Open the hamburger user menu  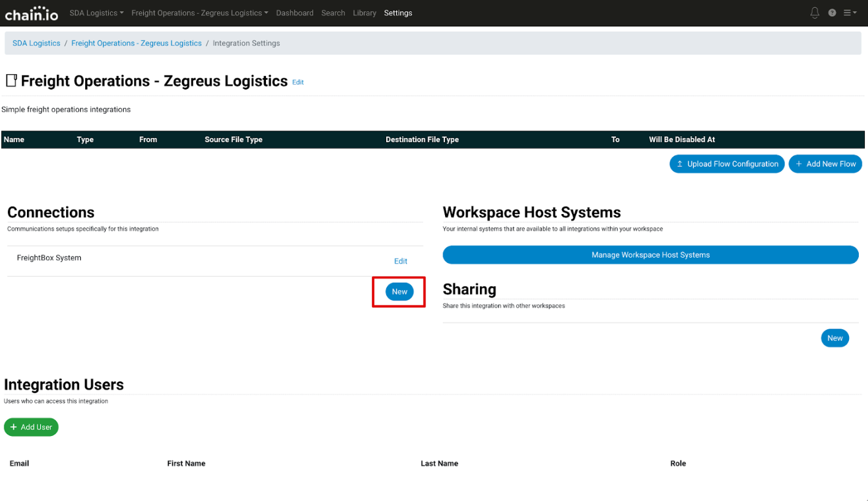point(850,13)
